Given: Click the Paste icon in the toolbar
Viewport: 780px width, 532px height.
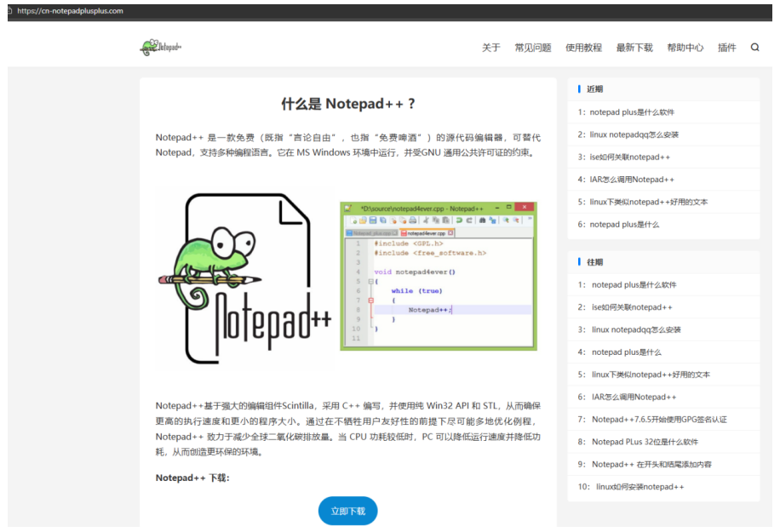Looking at the screenshot, I should (x=445, y=220).
